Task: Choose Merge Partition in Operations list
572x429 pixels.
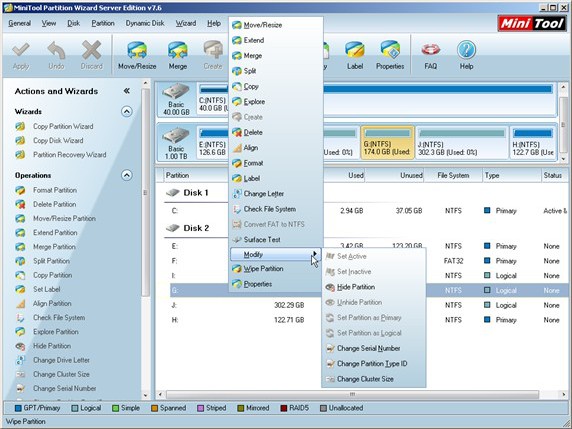Action: [54, 247]
